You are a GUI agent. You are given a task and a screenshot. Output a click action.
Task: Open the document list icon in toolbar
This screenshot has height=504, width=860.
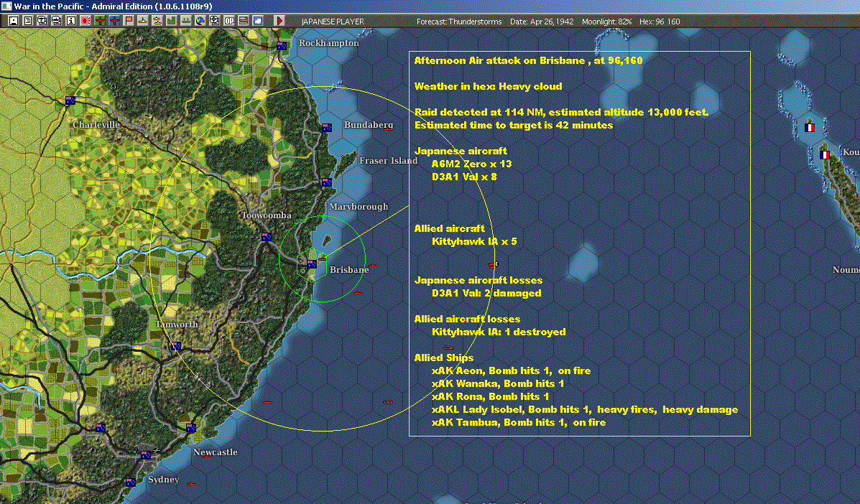[x=28, y=21]
